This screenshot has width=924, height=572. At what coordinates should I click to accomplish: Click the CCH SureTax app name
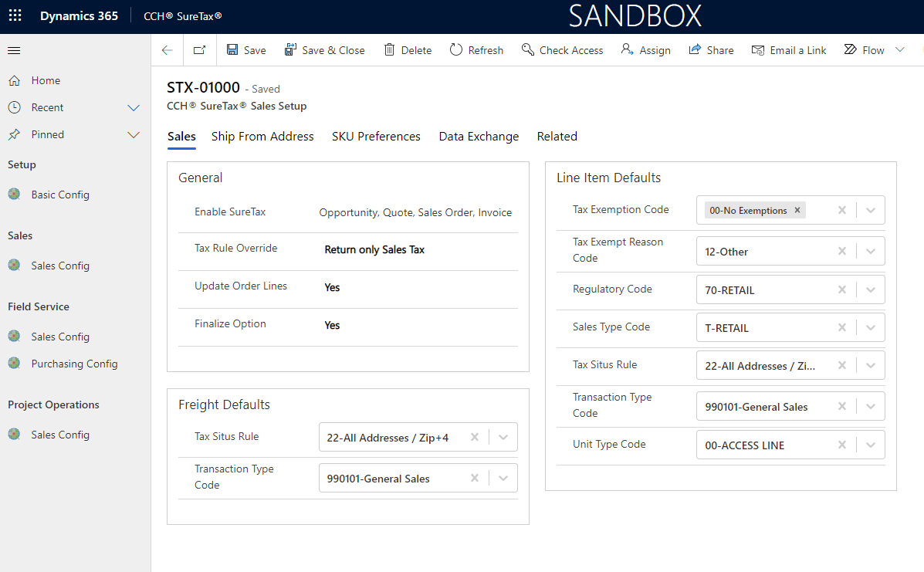pos(183,16)
